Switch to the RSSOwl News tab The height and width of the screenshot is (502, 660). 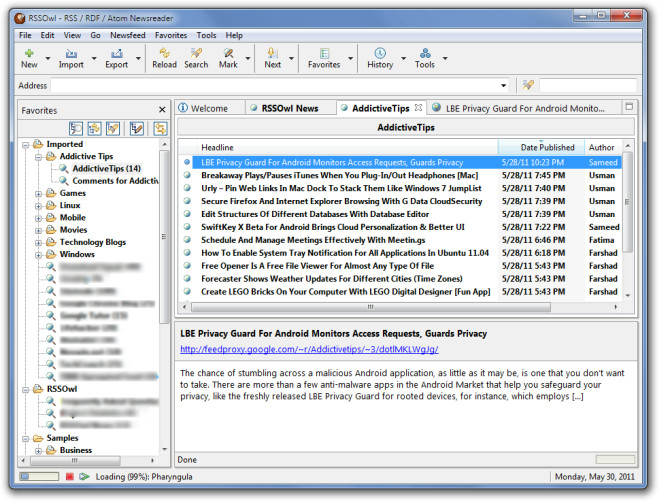click(x=290, y=108)
